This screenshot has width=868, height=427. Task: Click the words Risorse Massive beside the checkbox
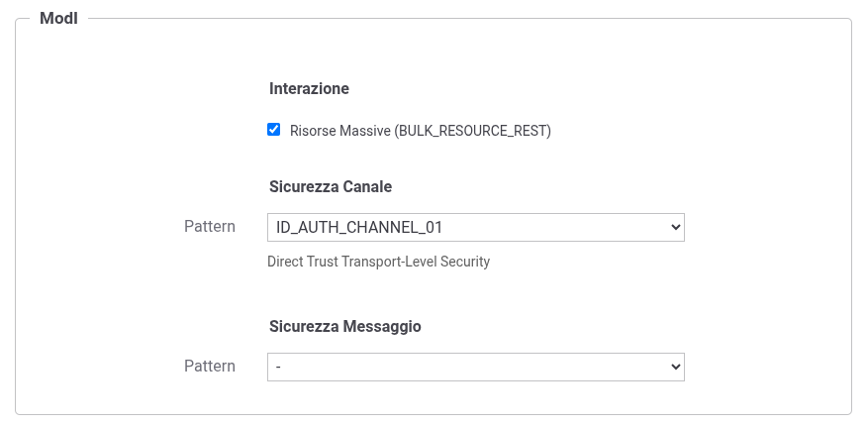pyautogui.click(x=339, y=131)
